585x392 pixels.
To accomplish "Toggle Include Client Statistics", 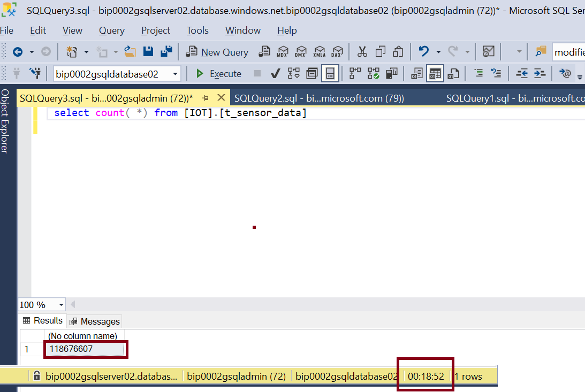I will click(391, 73).
